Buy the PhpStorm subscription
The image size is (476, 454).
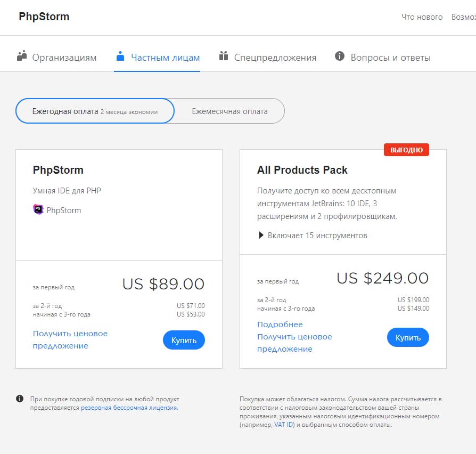click(184, 340)
